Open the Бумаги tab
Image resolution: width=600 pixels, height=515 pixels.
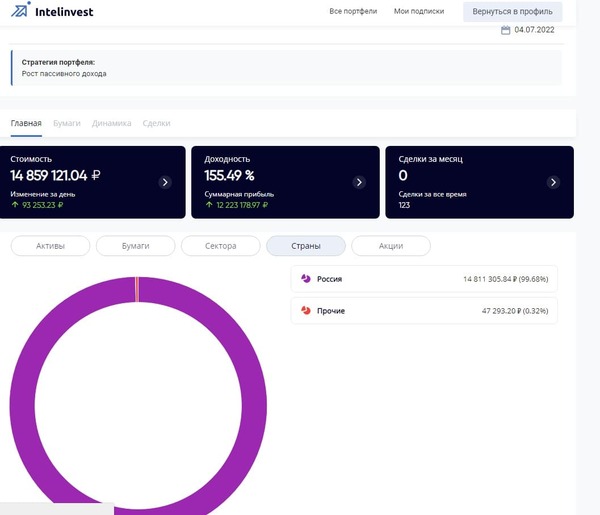coord(66,123)
